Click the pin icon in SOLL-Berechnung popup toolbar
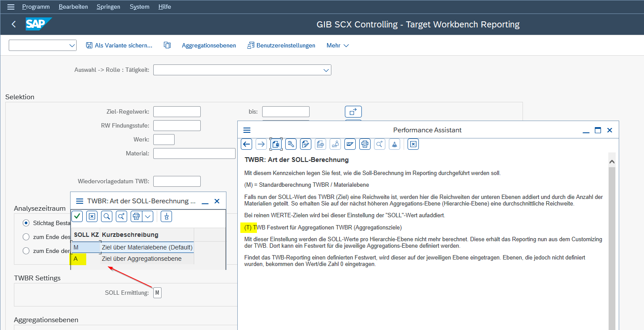This screenshot has height=330, width=644. tap(166, 216)
